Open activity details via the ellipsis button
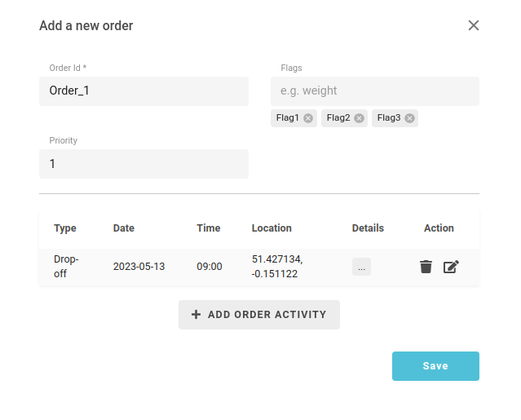This screenshot has height=420, width=521. pos(361,267)
